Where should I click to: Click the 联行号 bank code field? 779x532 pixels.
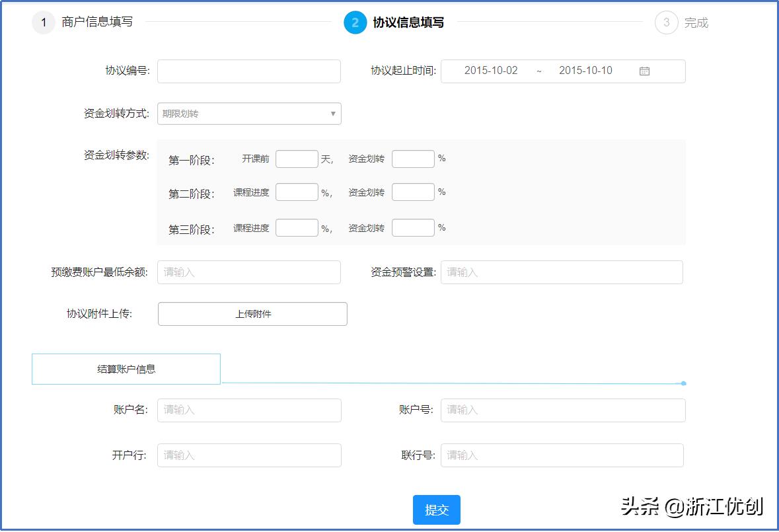point(562,455)
